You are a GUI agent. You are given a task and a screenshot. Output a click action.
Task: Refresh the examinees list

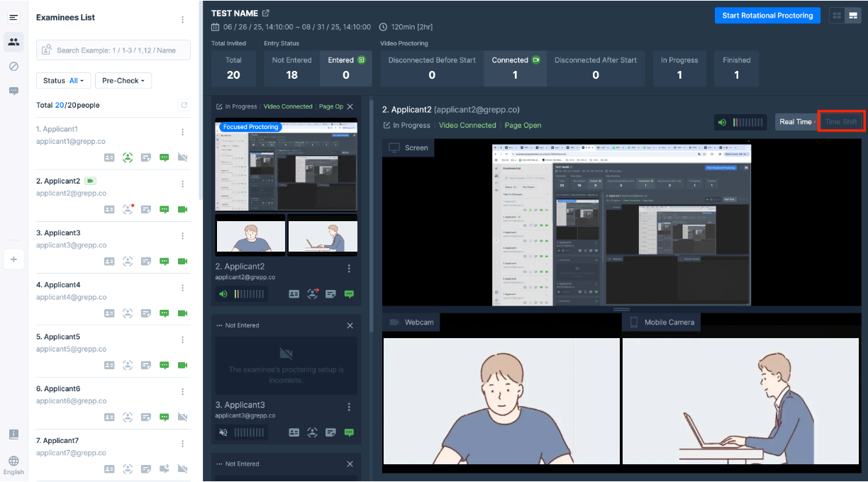pos(184,105)
